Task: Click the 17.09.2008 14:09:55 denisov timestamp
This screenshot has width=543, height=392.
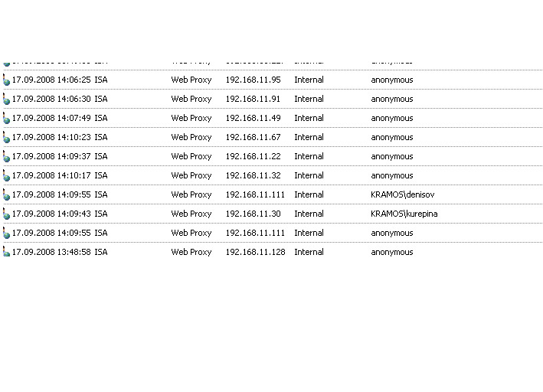Action: click(x=51, y=194)
